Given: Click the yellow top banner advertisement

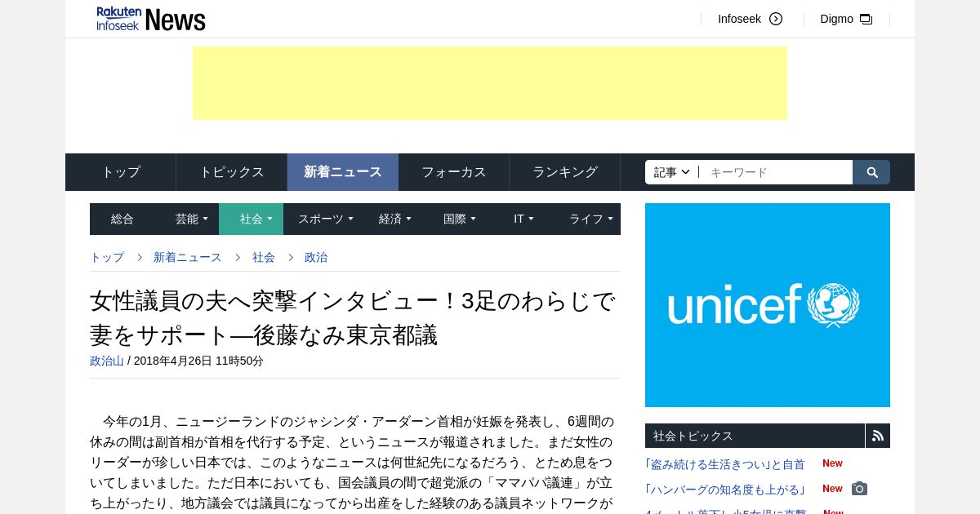Looking at the screenshot, I should click(x=490, y=83).
